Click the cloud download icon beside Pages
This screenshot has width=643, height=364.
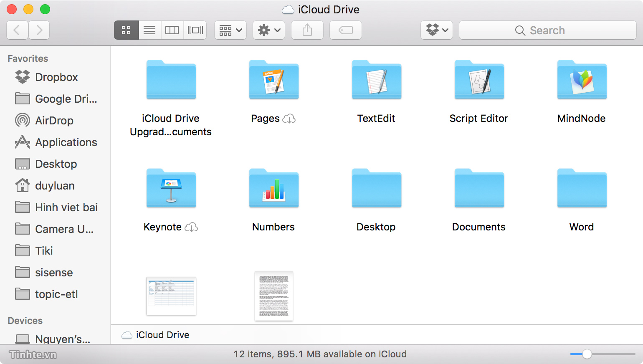tap(289, 119)
